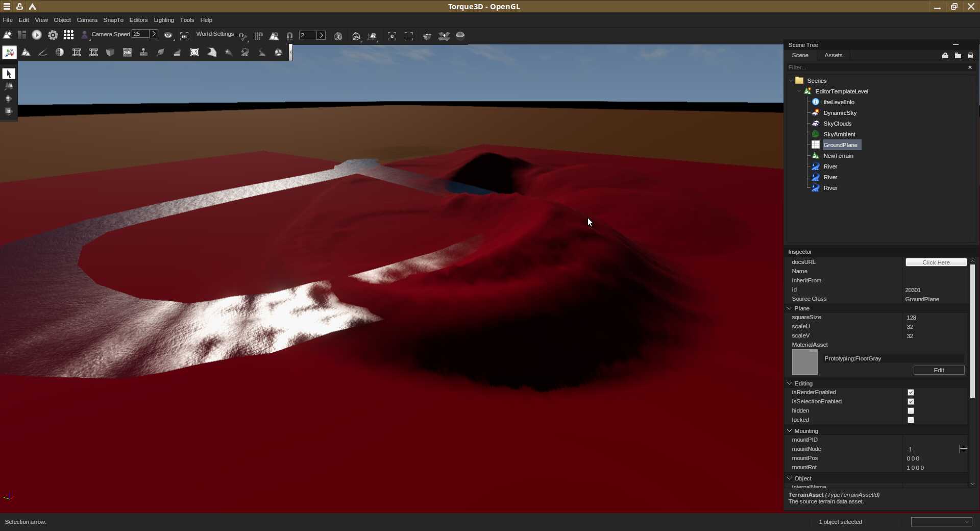Open the nine-dot grid icon in toolbar

pyautogui.click(x=68, y=35)
